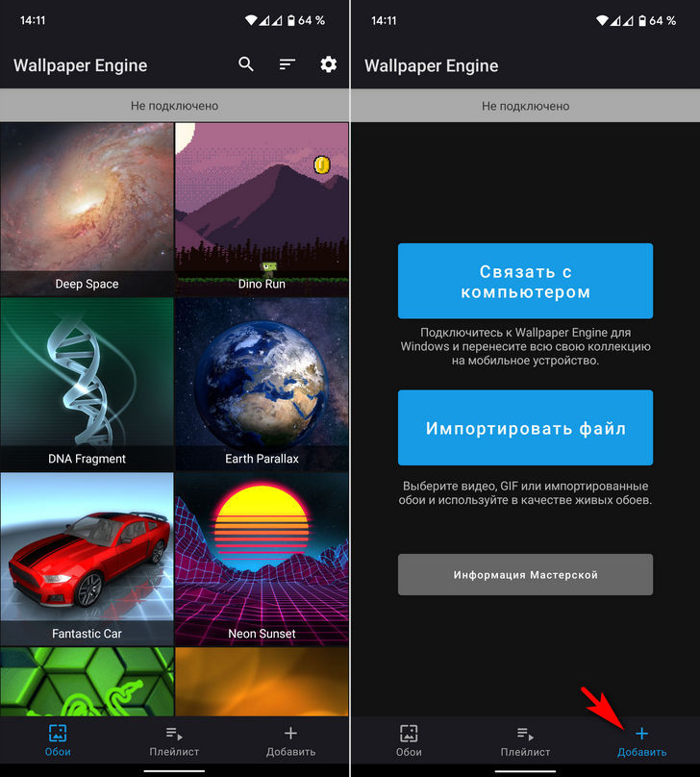Screen dimensions: 700x777
Task: Tap Wi-Fi icon in right status bar
Action: coord(602,20)
